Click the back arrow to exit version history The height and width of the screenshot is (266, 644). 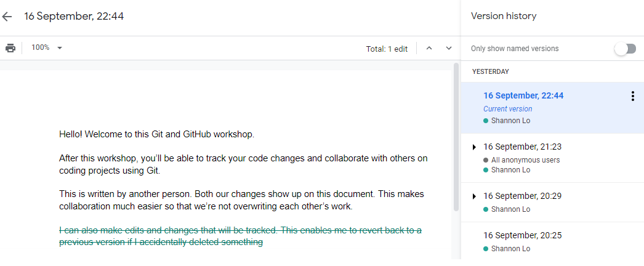pyautogui.click(x=7, y=17)
